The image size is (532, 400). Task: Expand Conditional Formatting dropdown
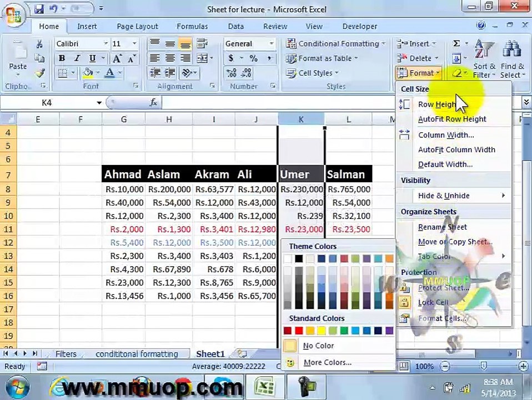point(384,44)
